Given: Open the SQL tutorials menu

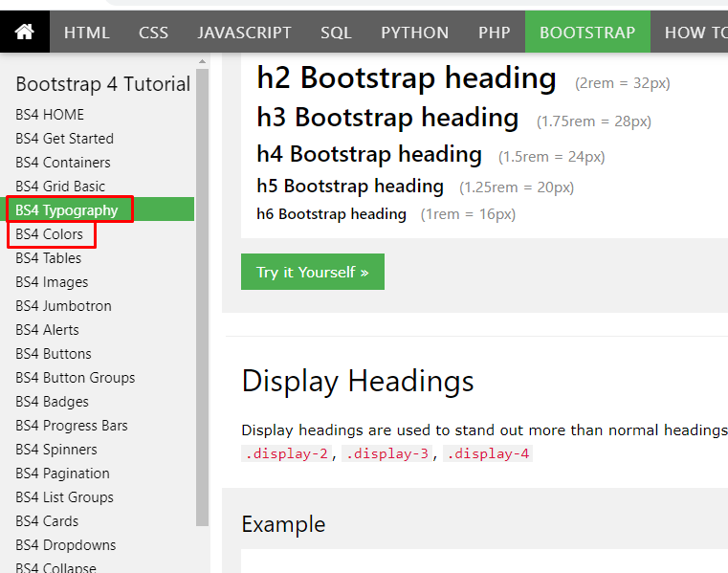Looking at the screenshot, I should click(x=336, y=33).
